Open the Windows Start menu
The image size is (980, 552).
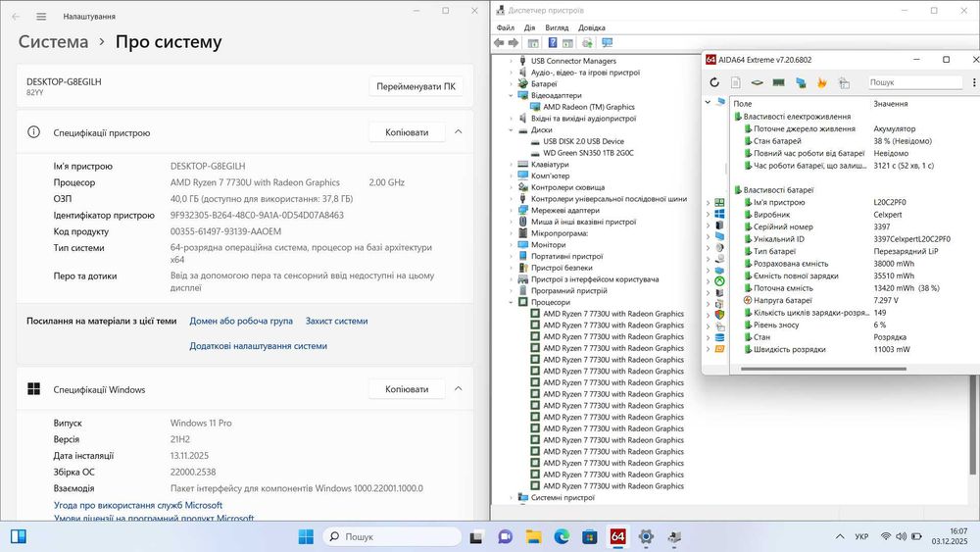306,536
